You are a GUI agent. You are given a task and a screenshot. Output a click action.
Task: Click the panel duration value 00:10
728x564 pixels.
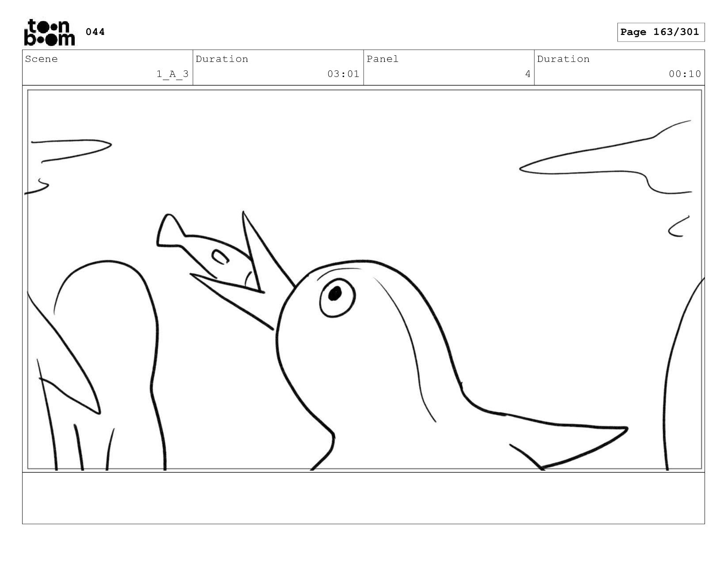[685, 74]
